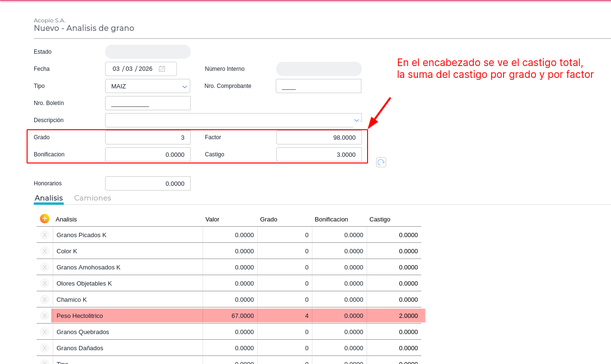
Task: Focus the Nro. Boletín input field
Action: (147, 103)
